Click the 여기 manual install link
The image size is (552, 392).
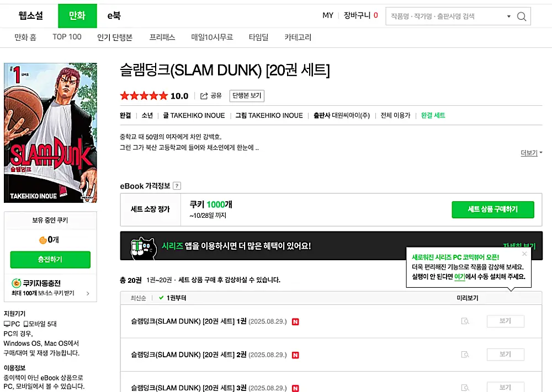click(459, 277)
